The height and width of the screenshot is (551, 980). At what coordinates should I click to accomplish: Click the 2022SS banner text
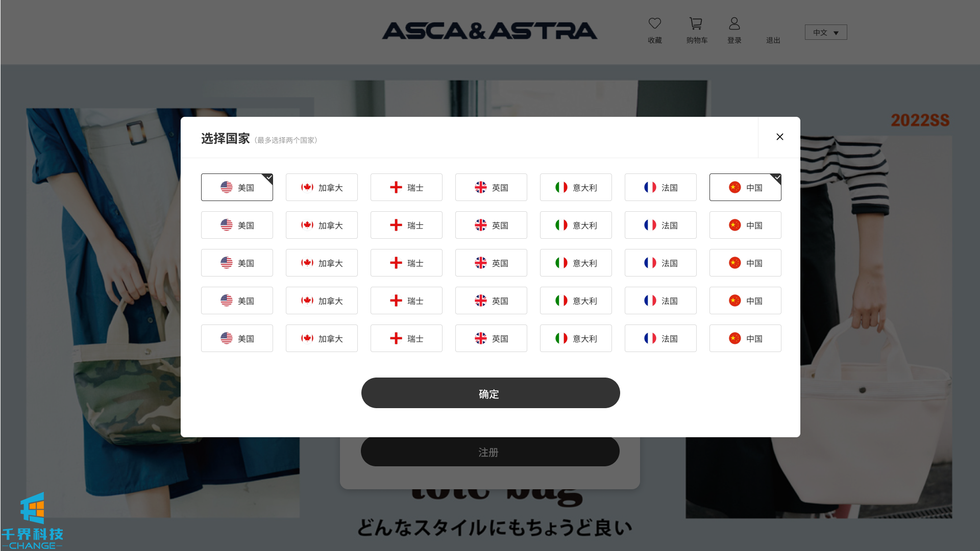pyautogui.click(x=920, y=120)
